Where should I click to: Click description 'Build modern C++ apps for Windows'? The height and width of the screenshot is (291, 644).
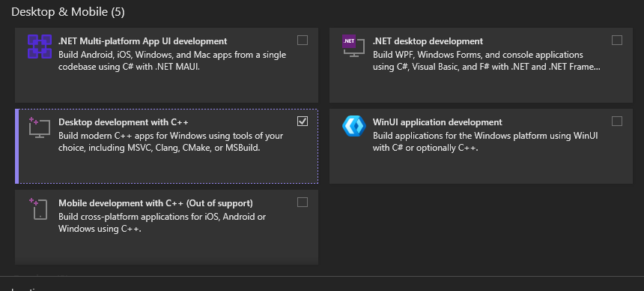click(x=171, y=142)
